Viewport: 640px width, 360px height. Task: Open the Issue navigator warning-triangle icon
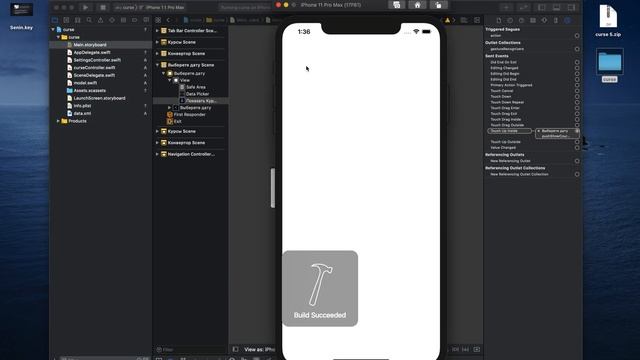coord(100,20)
